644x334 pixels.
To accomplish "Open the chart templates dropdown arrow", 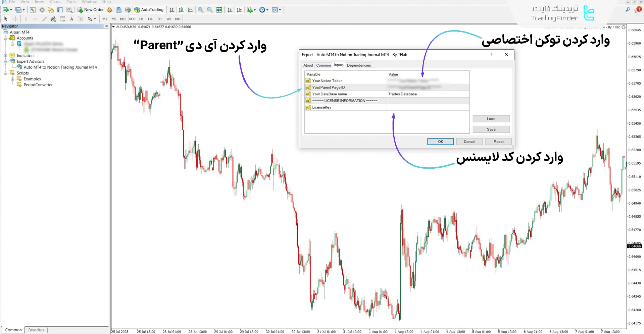I will point(281,10).
